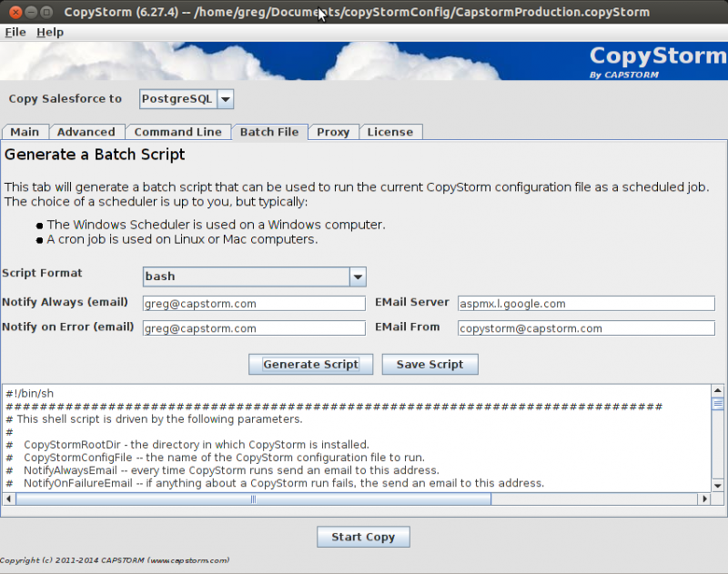Click the Save Script button
Screen dimensions: 728x574
430,364
